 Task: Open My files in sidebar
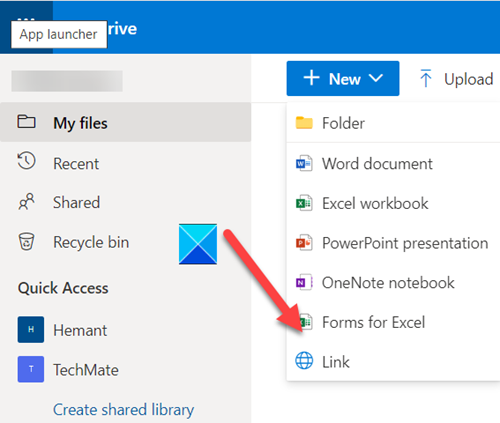[125, 122]
